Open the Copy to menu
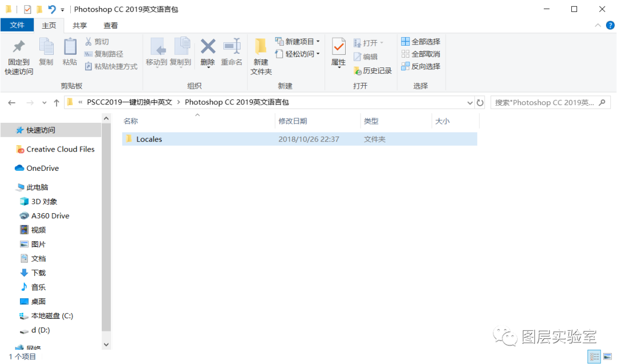 point(181,53)
